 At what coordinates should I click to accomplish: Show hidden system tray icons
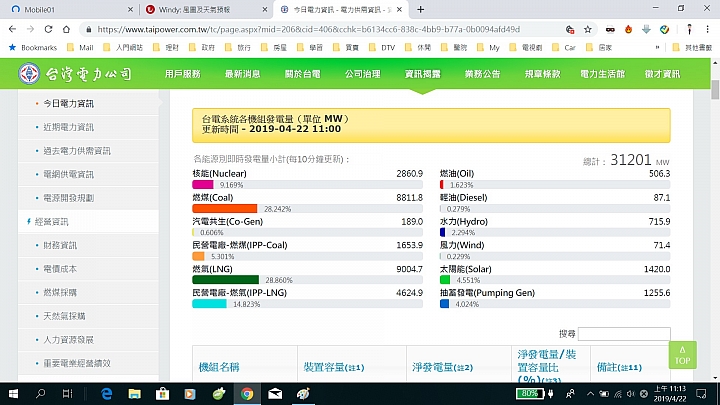point(591,394)
